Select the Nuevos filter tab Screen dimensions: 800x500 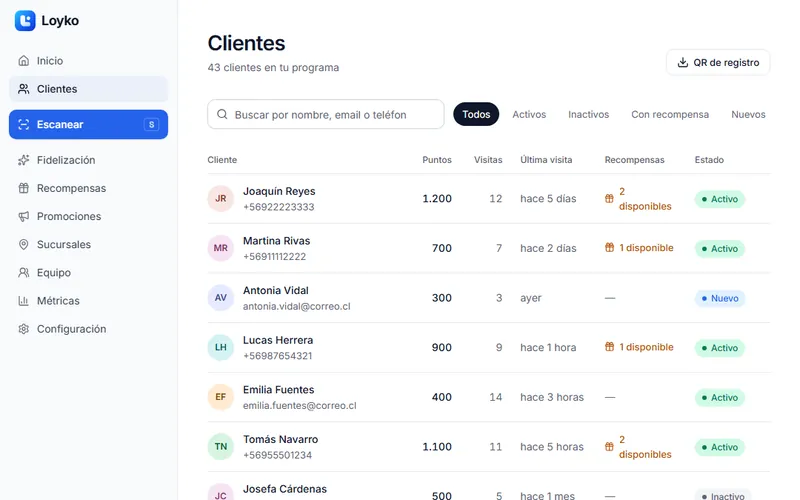click(748, 114)
